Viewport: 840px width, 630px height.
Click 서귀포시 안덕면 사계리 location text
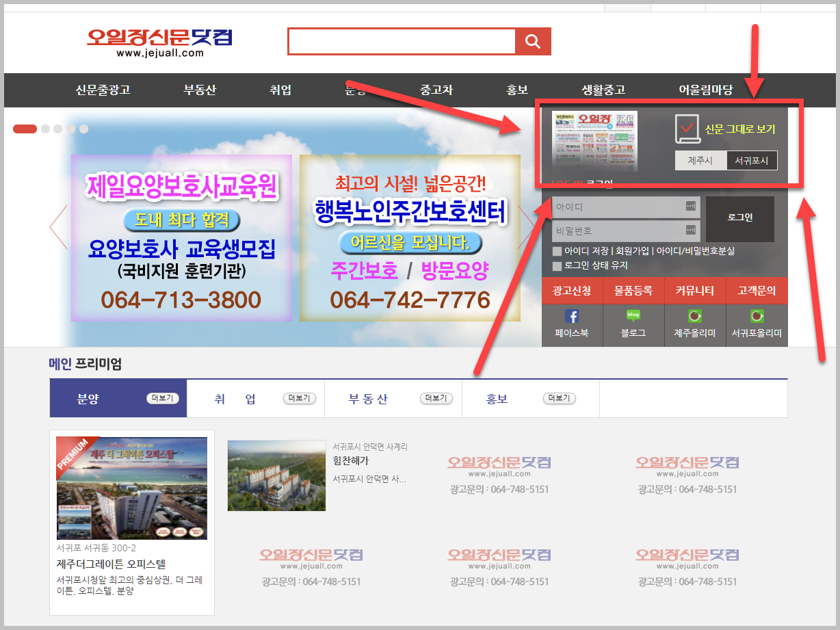tap(370, 447)
